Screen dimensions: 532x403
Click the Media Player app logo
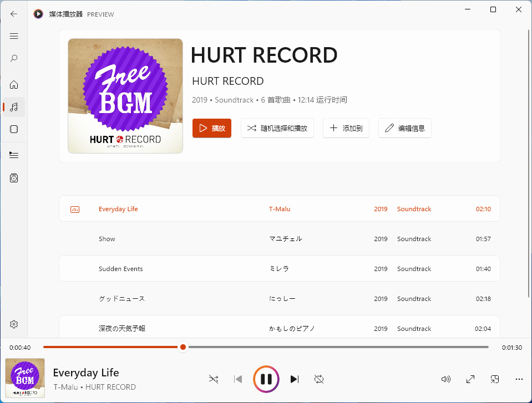click(x=38, y=14)
